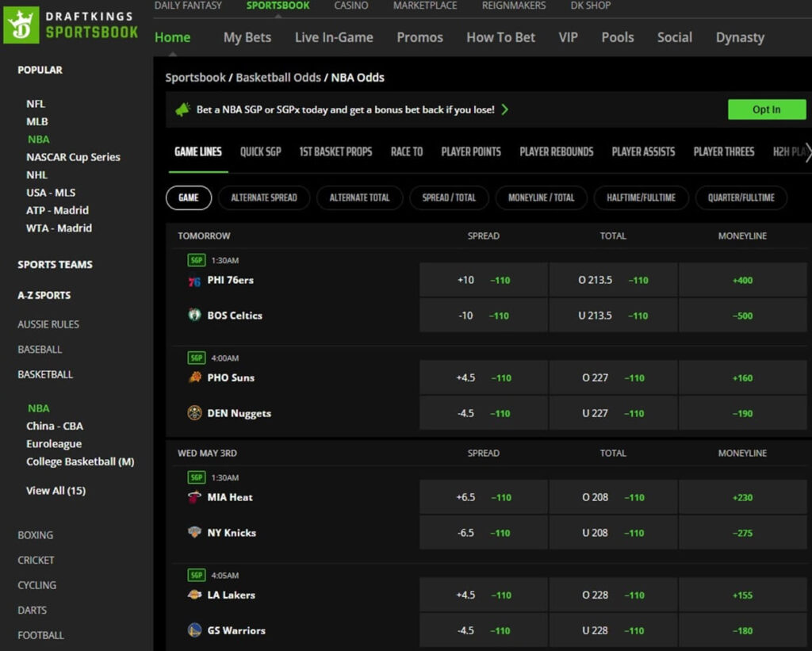Select the Moneyline / Total filter pill
Image resolution: width=812 pixels, height=651 pixels.
(x=541, y=198)
